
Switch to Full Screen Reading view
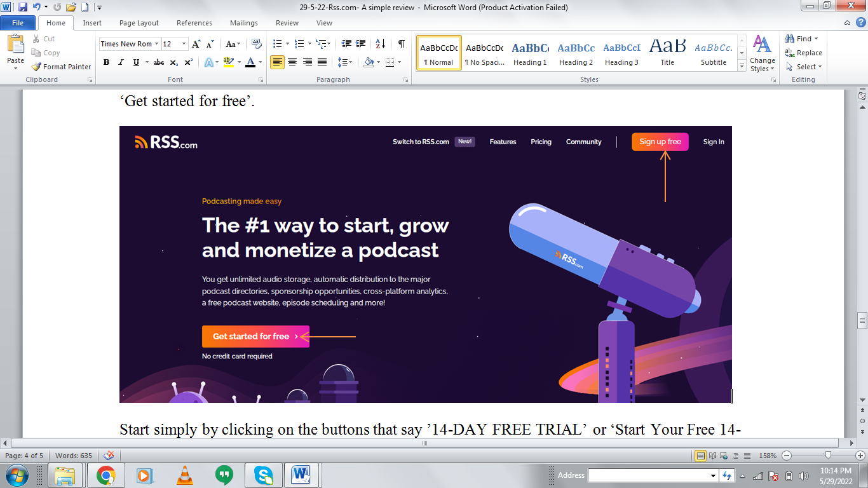(712, 456)
